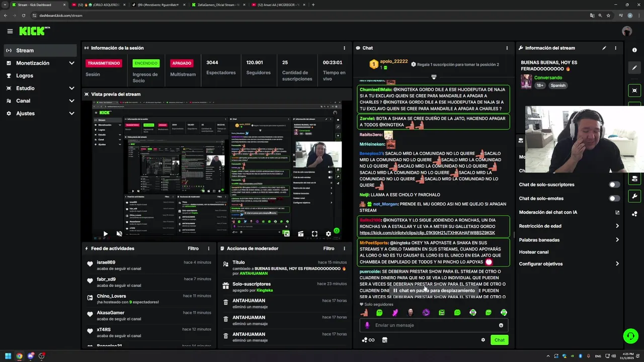The height and width of the screenshot is (362, 644).
Task: Click Hostear canal option
Action: (534, 252)
